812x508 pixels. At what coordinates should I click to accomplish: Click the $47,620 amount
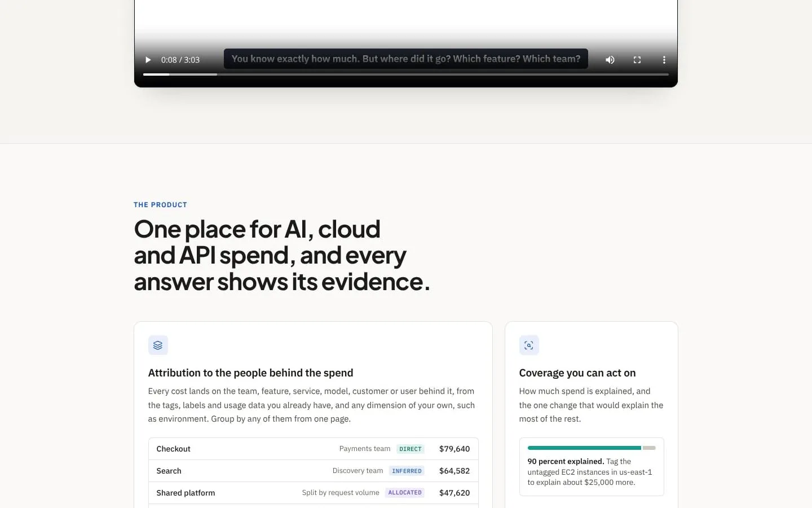(x=454, y=493)
